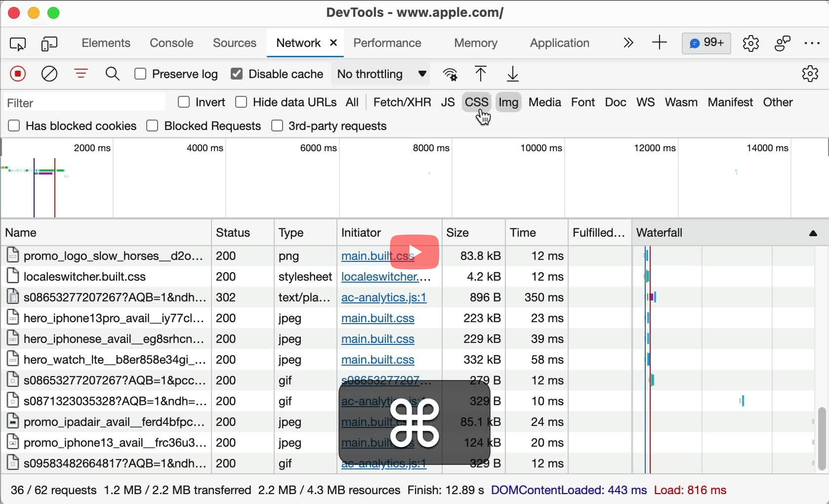The image size is (829, 504).
Task: Toggle Waterfall sort arrow
Action: click(813, 233)
